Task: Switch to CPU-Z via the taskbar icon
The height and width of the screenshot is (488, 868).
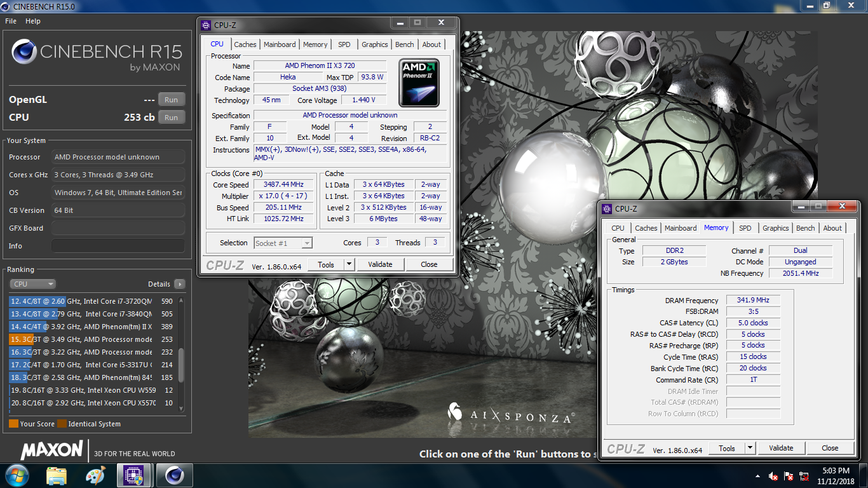Action: pyautogui.click(x=134, y=475)
